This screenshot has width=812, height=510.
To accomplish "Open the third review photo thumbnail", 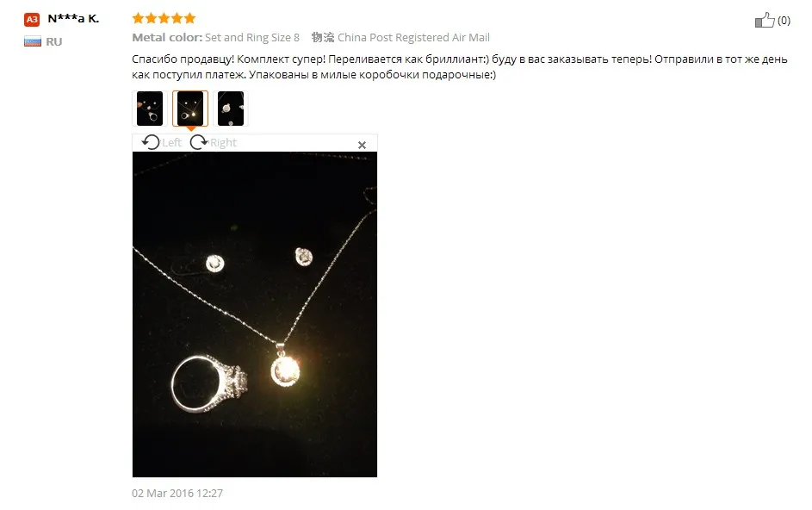I will tap(231, 109).
